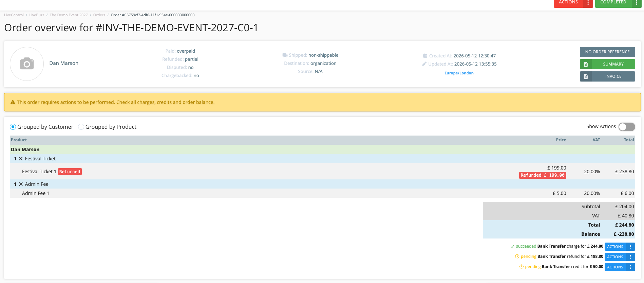Click the order ID text in breadcrumb
The image size is (644, 283).
point(153,15)
